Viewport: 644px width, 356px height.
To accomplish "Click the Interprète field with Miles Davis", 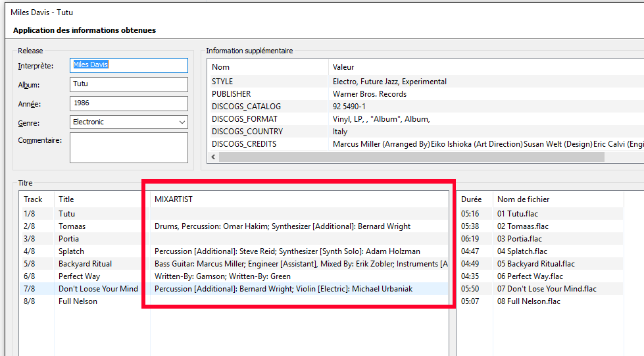I will pyautogui.click(x=128, y=65).
